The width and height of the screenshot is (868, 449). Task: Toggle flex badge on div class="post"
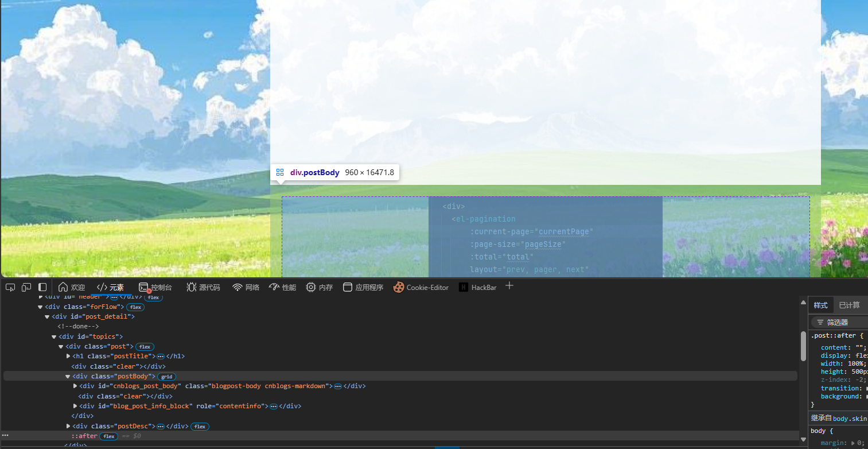[x=145, y=347]
